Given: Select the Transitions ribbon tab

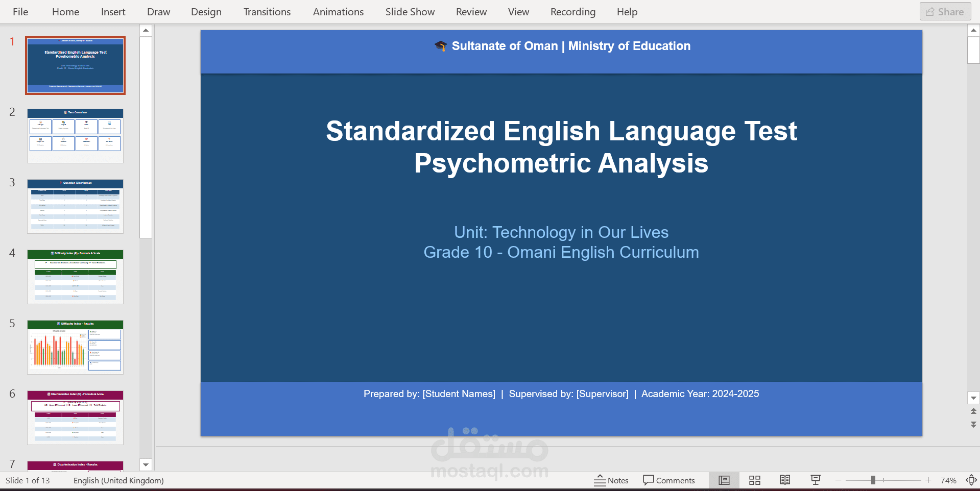Looking at the screenshot, I should [267, 11].
